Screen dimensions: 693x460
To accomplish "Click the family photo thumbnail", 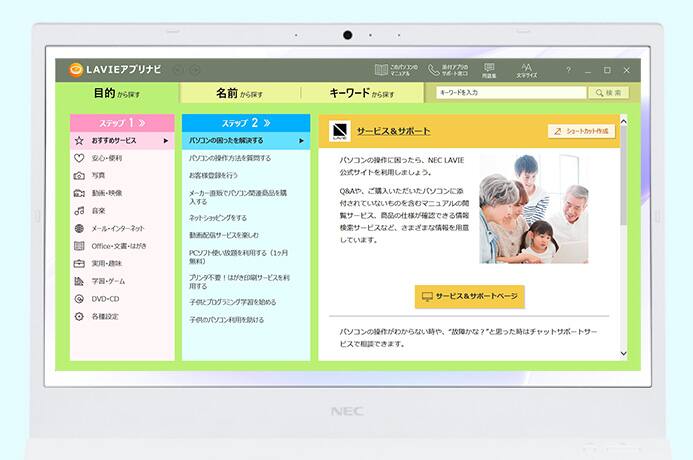I will 534,209.
